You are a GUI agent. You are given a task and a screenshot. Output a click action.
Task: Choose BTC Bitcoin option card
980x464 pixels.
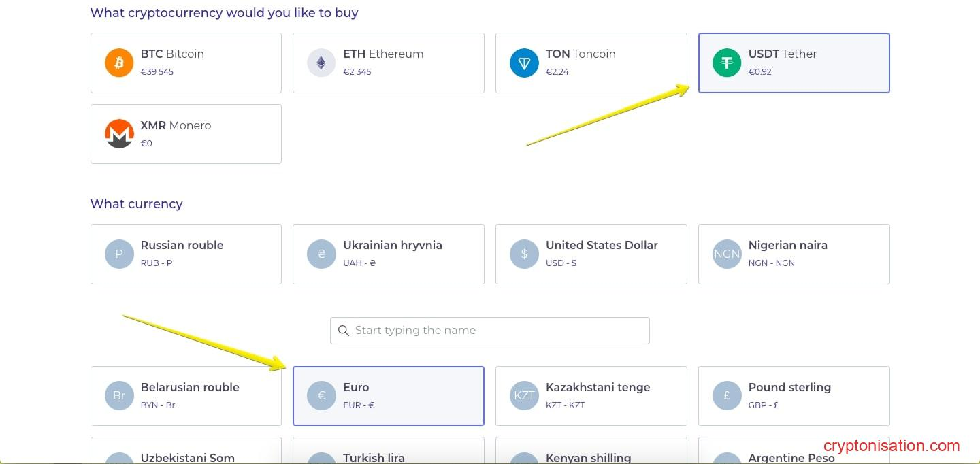186,63
